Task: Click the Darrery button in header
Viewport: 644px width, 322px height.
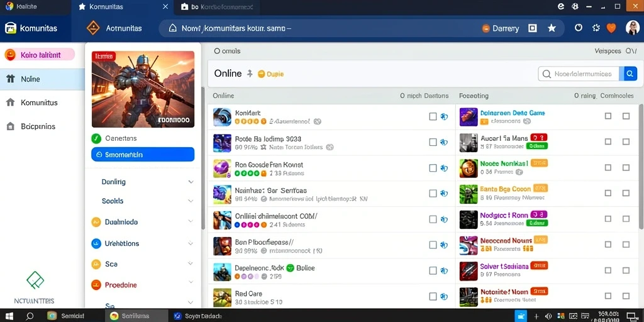Action: pos(500,28)
